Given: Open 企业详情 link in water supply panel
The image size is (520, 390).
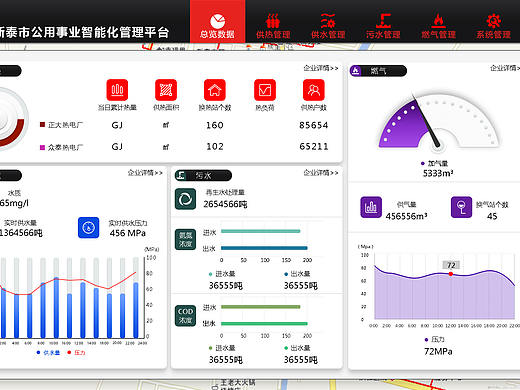Looking at the screenshot, I should point(145,173).
